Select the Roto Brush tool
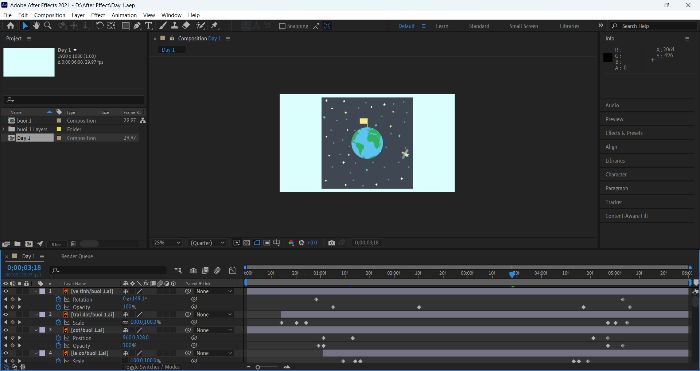This screenshot has height=371, width=700. pyautogui.click(x=201, y=26)
